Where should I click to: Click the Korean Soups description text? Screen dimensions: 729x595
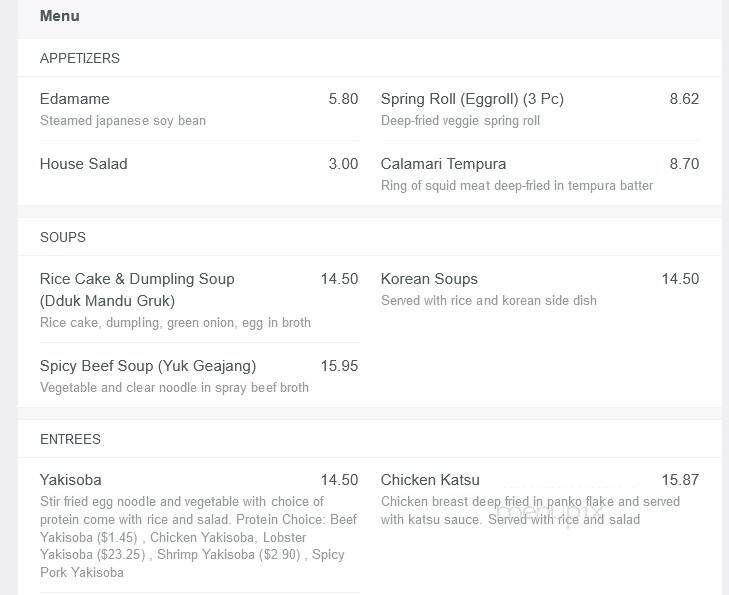(x=489, y=301)
